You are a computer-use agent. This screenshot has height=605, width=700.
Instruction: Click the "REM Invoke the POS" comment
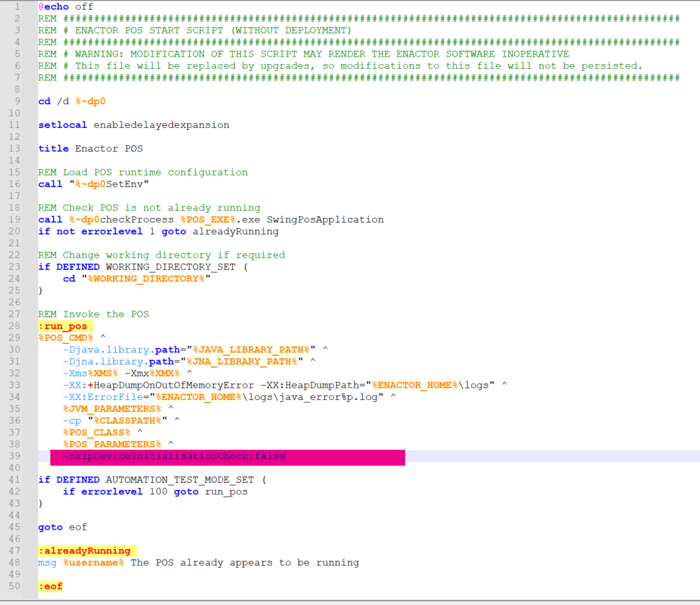point(93,314)
